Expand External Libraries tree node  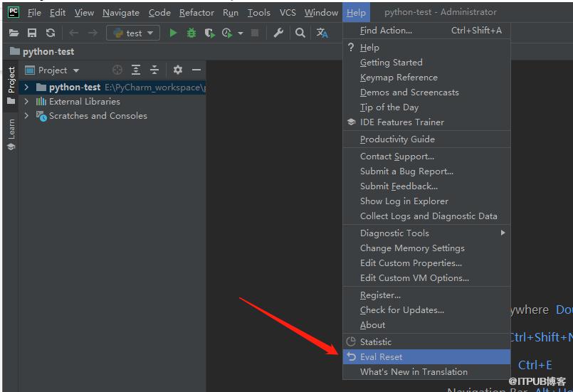point(26,102)
